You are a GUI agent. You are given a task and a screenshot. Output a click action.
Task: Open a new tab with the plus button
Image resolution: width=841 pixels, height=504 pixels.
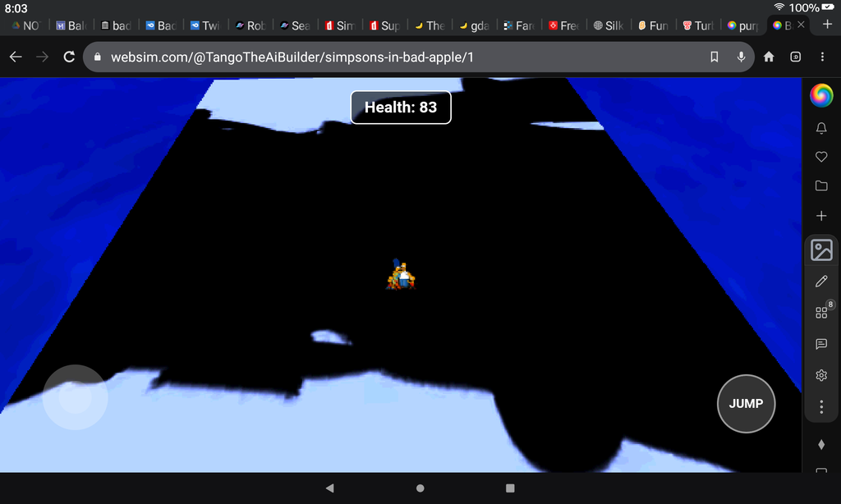coord(828,24)
